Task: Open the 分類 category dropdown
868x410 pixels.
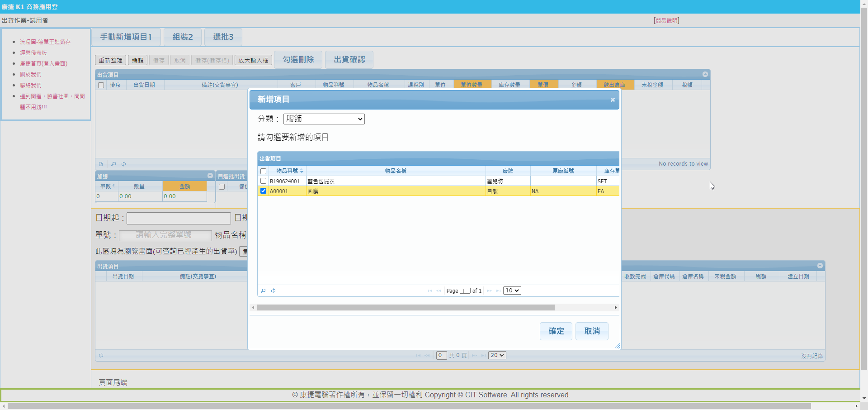Action: (x=324, y=119)
